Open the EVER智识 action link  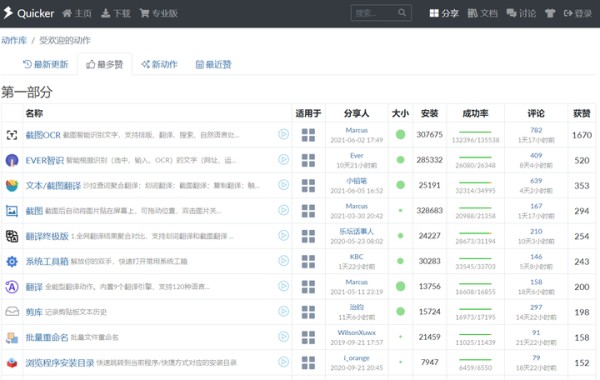[44, 160]
